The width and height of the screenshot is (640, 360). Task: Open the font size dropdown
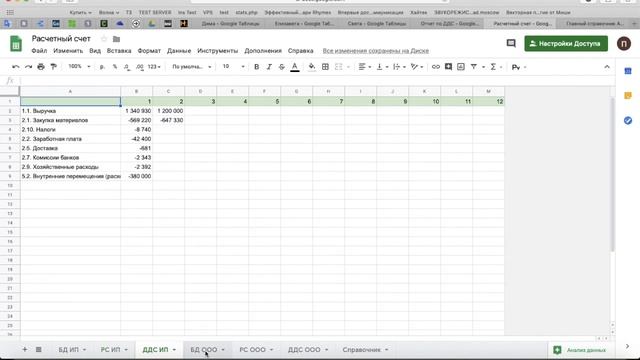(233, 67)
